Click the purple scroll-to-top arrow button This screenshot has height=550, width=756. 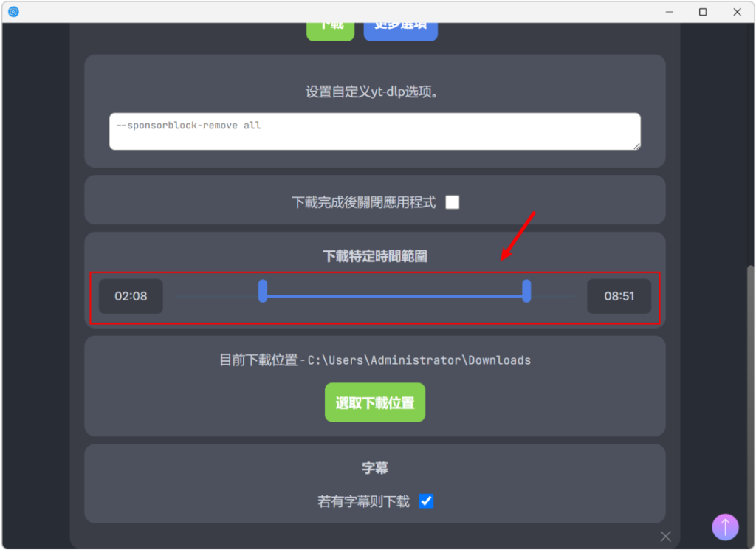point(725,526)
